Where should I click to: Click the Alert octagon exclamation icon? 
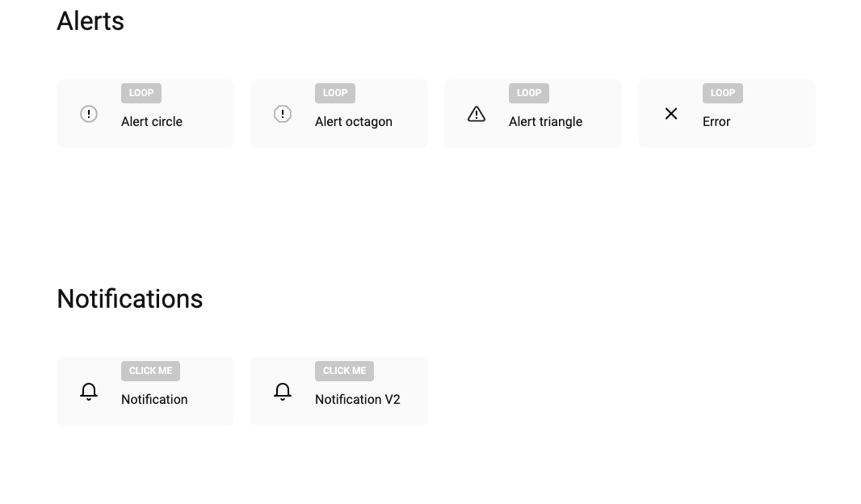click(x=283, y=114)
